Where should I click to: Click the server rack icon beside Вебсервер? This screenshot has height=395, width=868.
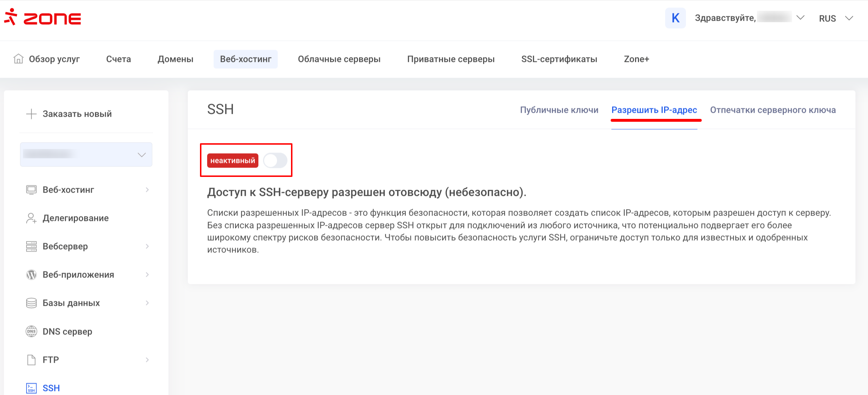[x=32, y=246]
